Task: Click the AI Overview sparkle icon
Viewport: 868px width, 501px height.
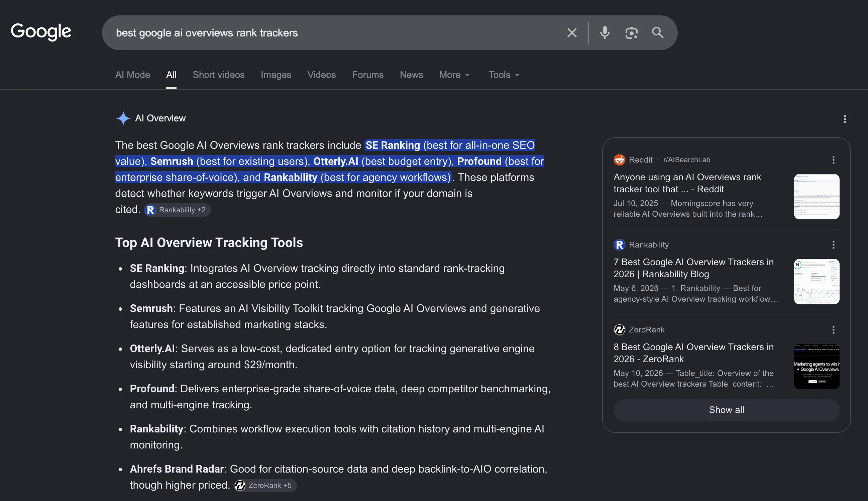Action: tap(123, 118)
